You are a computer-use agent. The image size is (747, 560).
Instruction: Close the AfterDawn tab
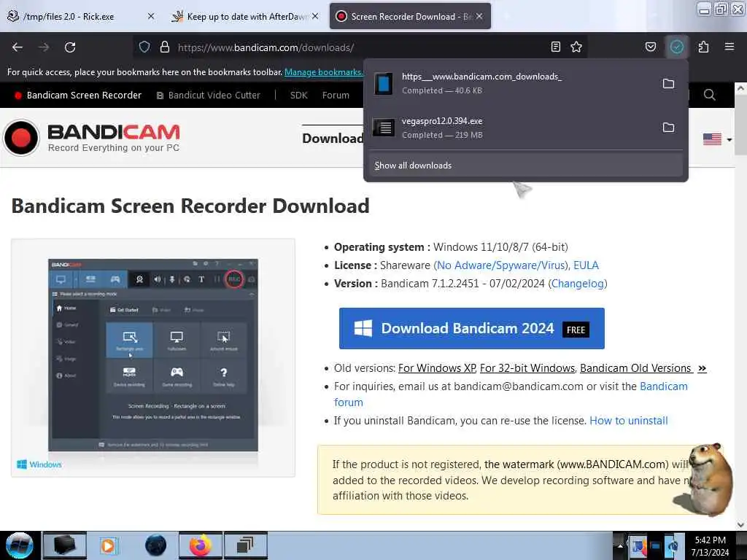pos(315,16)
